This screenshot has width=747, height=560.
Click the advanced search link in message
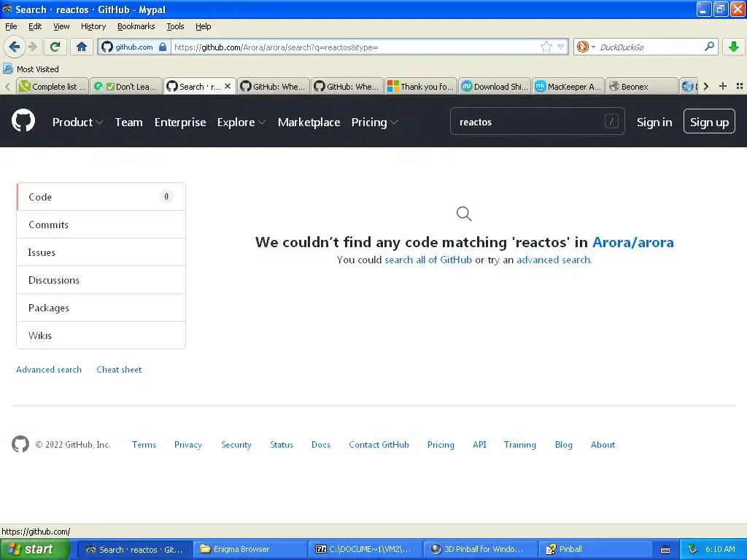coord(553,260)
